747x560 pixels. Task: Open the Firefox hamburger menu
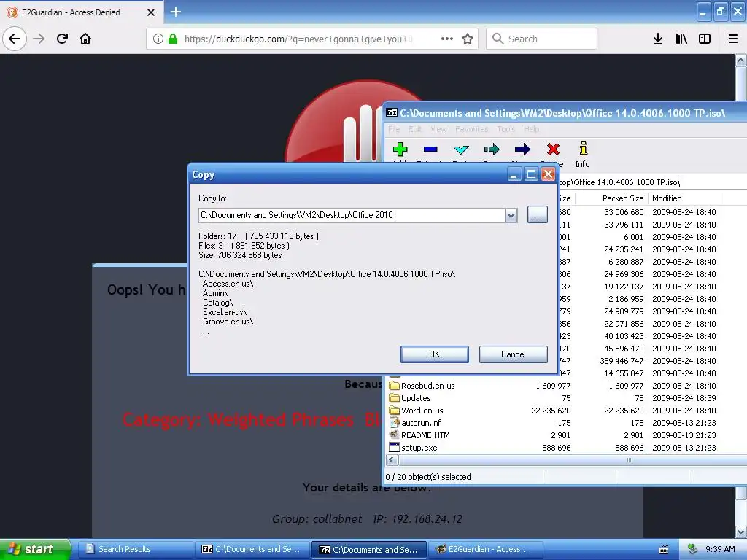(x=733, y=39)
